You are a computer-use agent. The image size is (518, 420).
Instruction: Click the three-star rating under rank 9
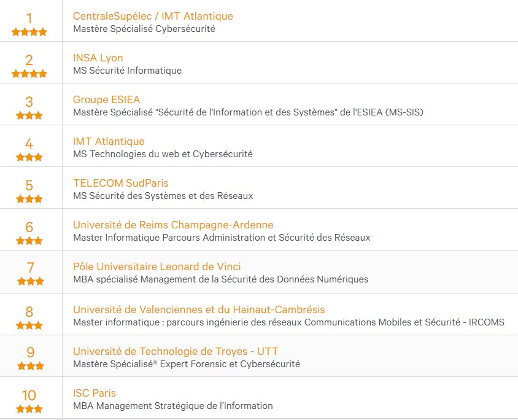pyautogui.click(x=31, y=366)
